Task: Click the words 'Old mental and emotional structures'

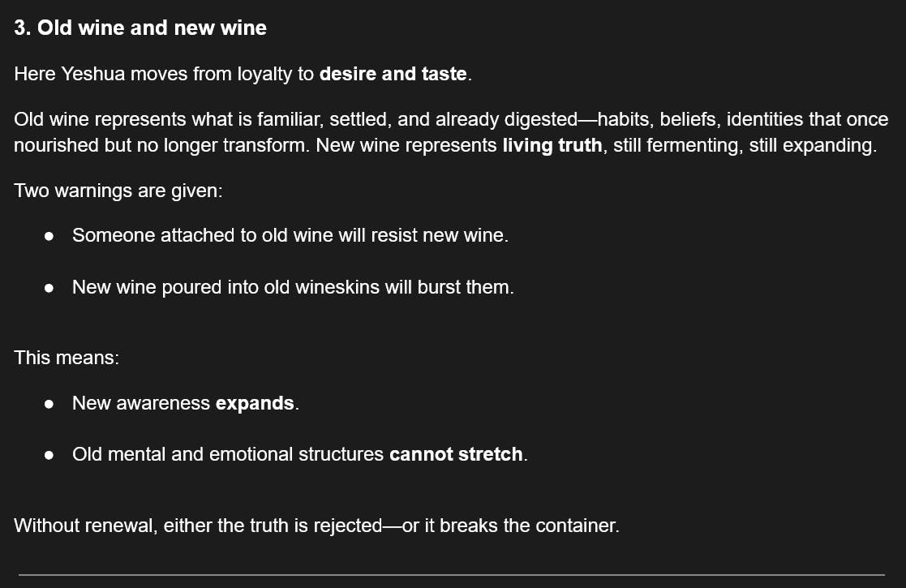Action: click(x=228, y=454)
